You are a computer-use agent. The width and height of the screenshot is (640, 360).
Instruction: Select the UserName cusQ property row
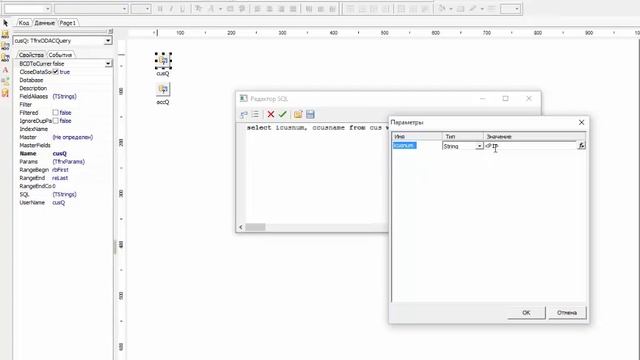click(x=63, y=202)
